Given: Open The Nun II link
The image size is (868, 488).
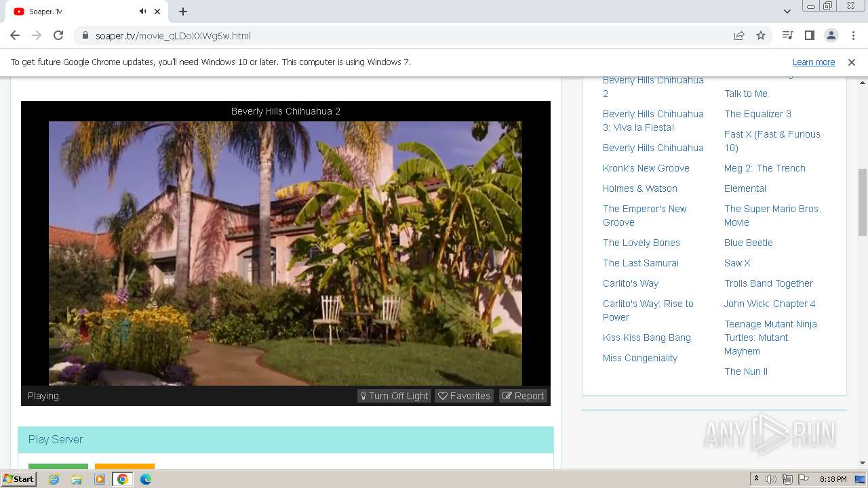Looking at the screenshot, I should click(x=745, y=371).
